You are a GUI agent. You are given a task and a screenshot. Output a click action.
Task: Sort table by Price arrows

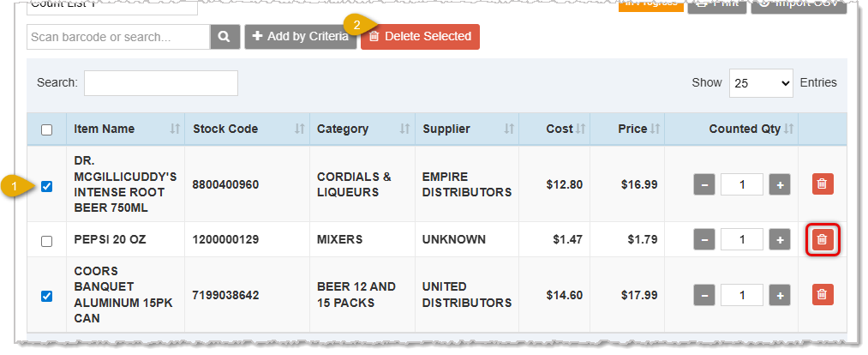[x=655, y=129]
